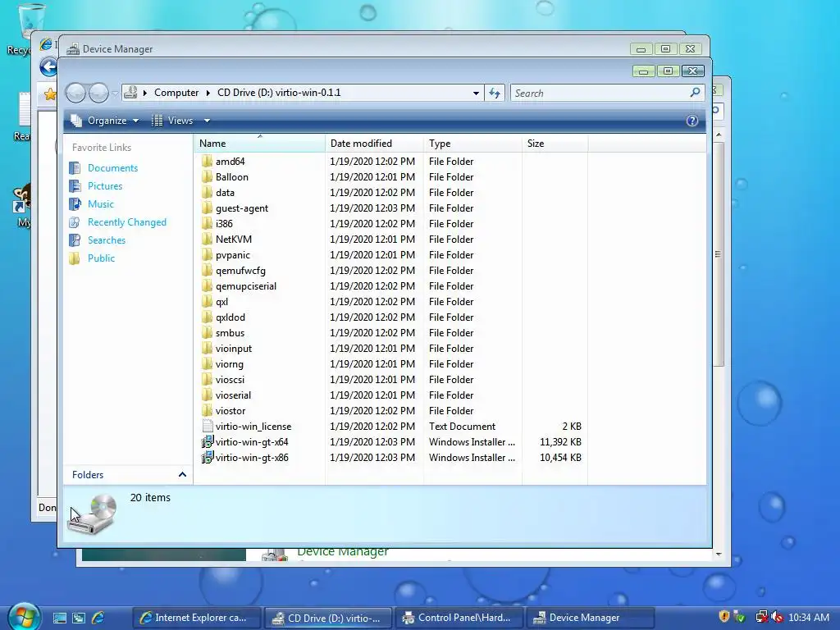This screenshot has height=630, width=840.
Task: Click the Explorer back arrow button
Action: 76,94
